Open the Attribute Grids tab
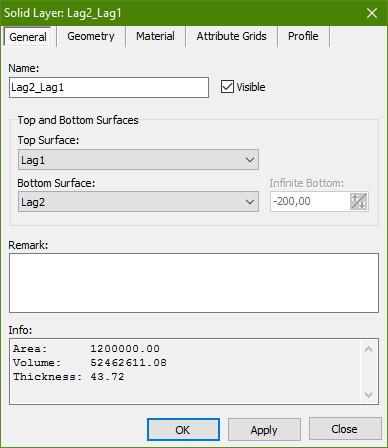Image resolution: width=388 pixels, height=448 pixels. pos(231,36)
